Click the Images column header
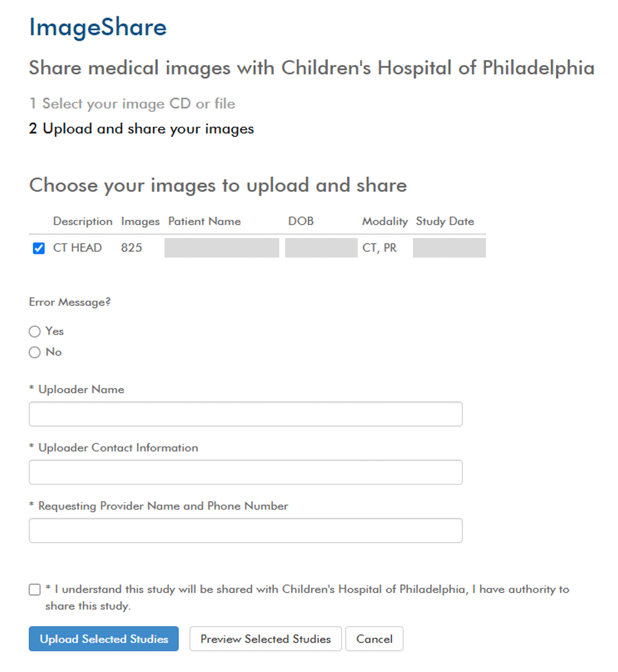618x672 pixels. tap(140, 221)
